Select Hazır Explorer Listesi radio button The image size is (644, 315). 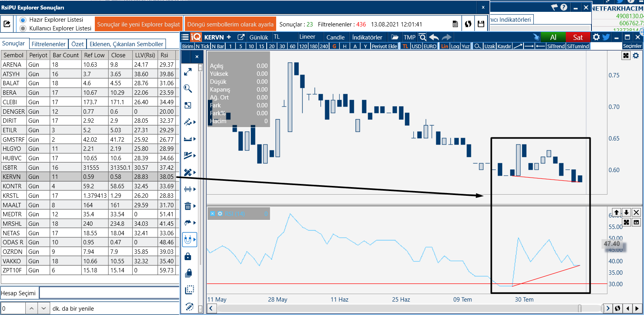click(23, 20)
